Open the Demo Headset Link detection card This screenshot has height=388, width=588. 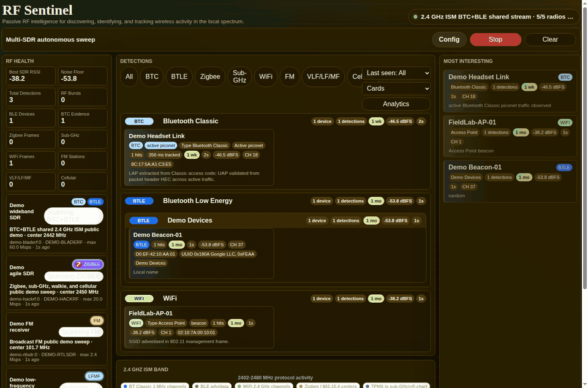[198, 158]
